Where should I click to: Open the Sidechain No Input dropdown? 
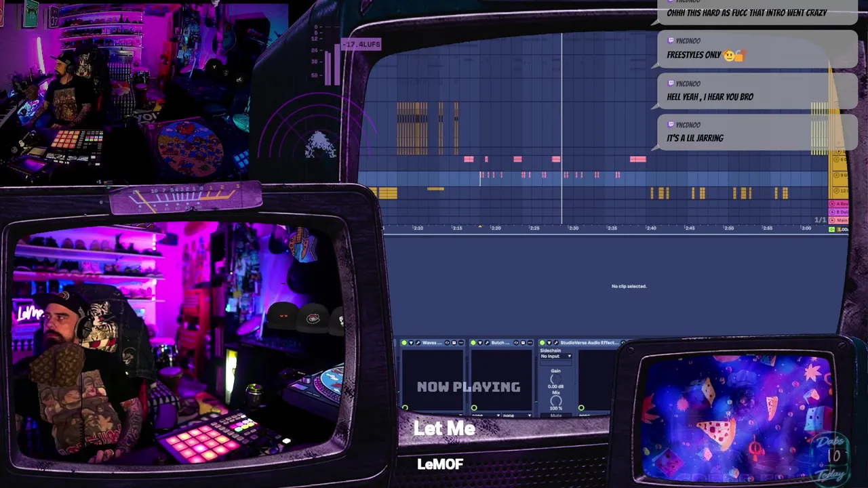(x=556, y=356)
